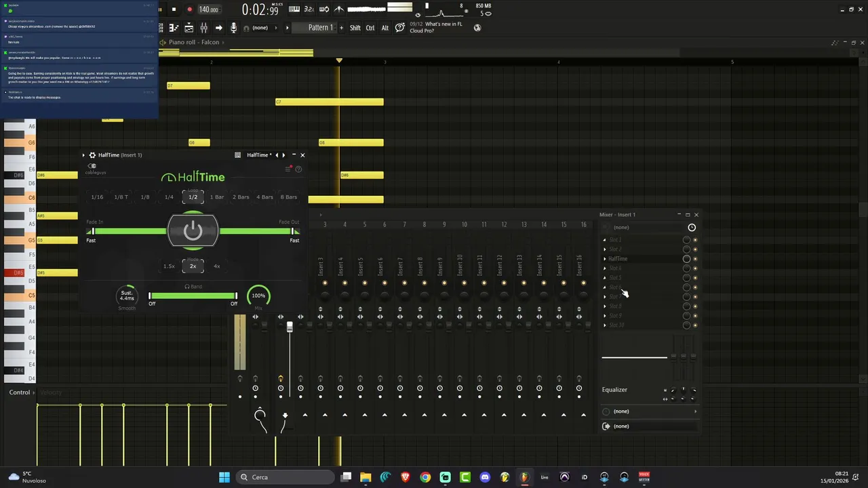Set loop length to 2 Bars
Viewport: 868px width, 488px height.
point(241,197)
